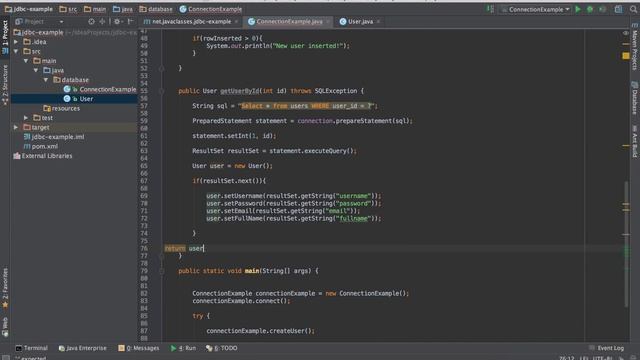Toggle the 1: Project tool window

5,37
